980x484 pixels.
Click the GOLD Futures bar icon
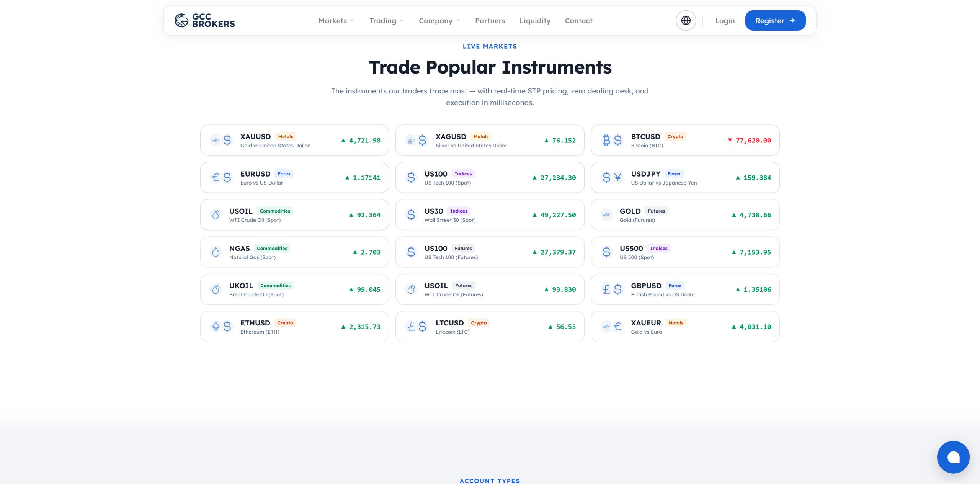pyautogui.click(x=606, y=215)
